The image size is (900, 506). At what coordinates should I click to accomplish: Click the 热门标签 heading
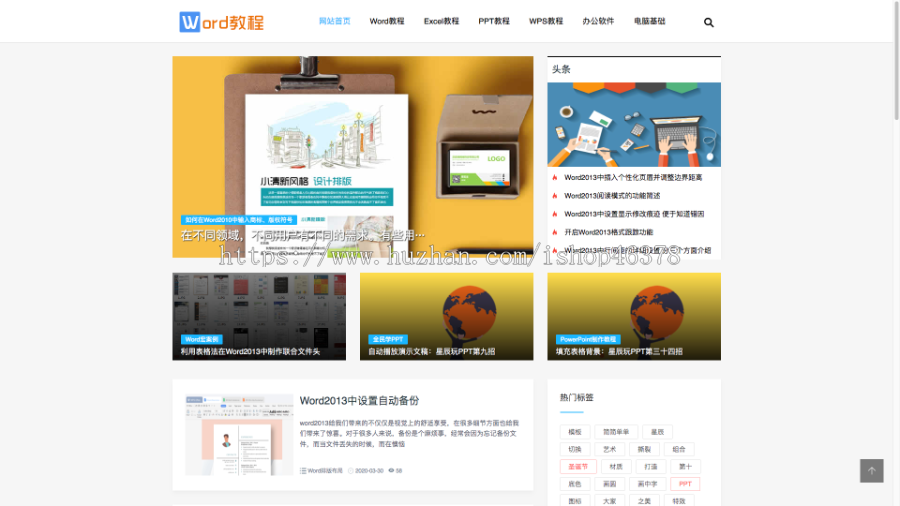pyautogui.click(x=576, y=397)
